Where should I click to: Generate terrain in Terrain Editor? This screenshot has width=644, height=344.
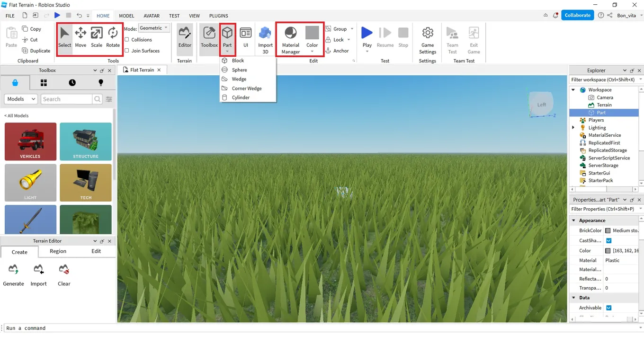pyautogui.click(x=13, y=275)
